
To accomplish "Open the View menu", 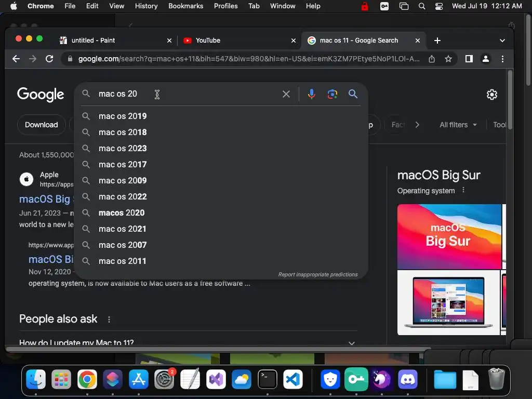I will [116, 6].
